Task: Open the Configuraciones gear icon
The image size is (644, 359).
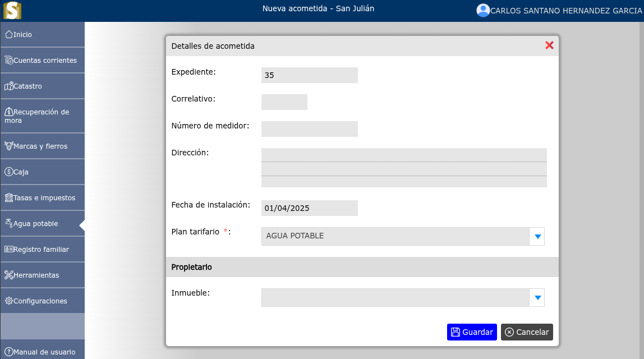Action: (8, 301)
